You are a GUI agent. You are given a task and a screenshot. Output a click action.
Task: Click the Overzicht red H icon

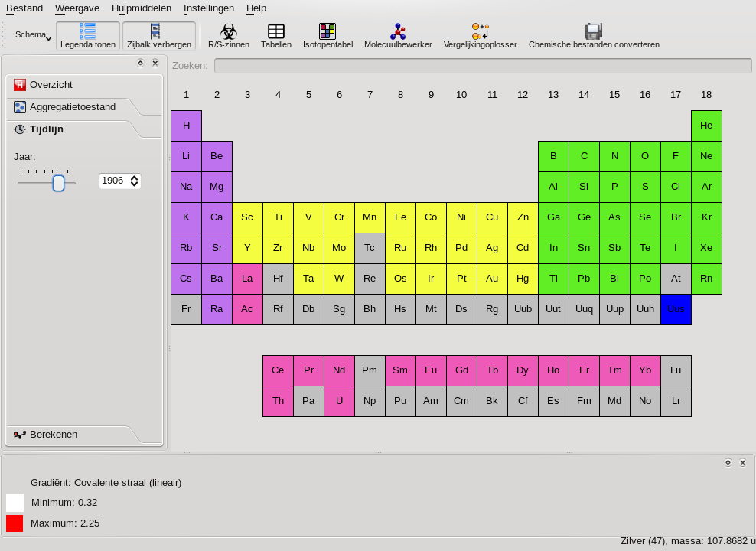(20, 85)
